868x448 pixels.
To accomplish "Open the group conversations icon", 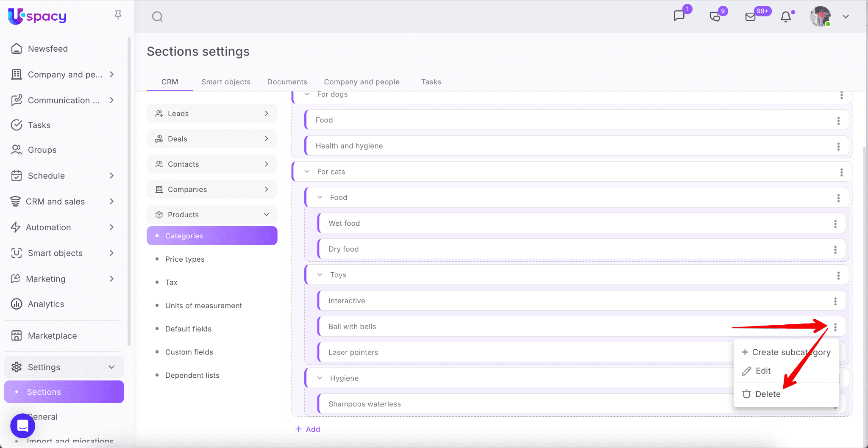I will (x=715, y=17).
